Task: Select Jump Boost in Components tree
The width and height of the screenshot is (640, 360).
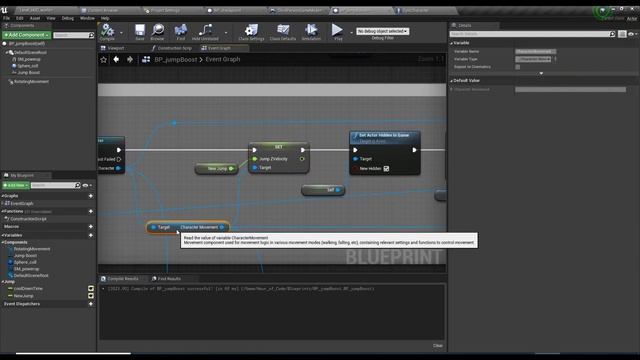Action: [28, 73]
